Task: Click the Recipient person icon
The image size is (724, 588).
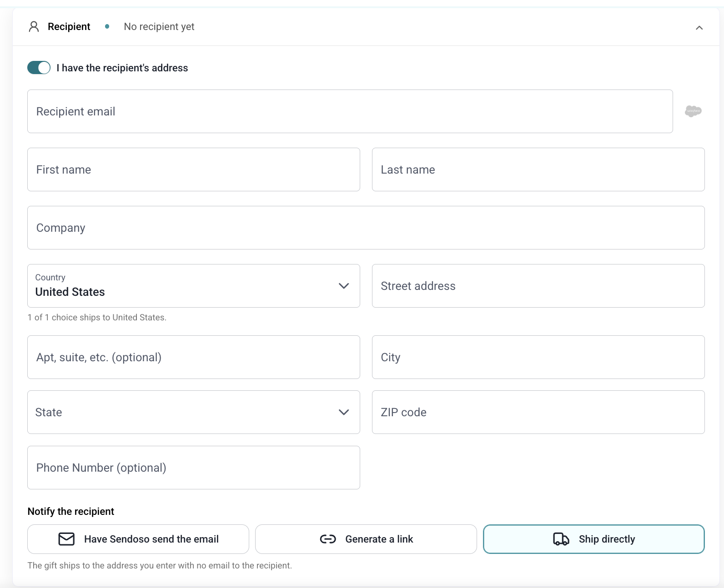Action: click(34, 27)
